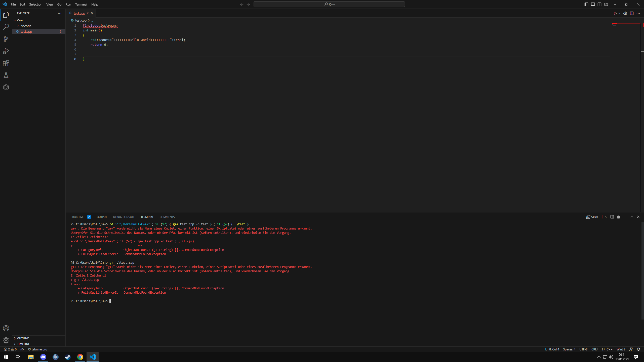Open the Tabnine hexagon icon in activity bar
The height and width of the screenshot is (362, 644).
tap(6, 87)
